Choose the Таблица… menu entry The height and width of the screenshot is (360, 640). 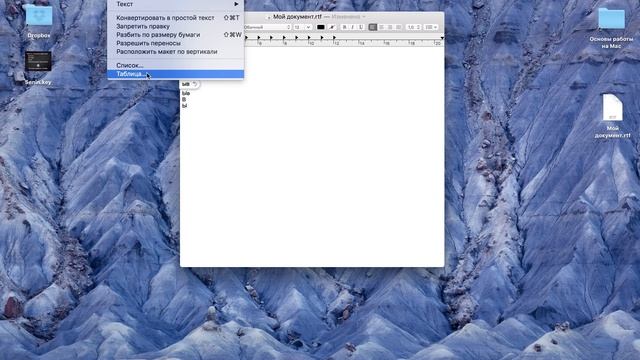[x=176, y=74]
